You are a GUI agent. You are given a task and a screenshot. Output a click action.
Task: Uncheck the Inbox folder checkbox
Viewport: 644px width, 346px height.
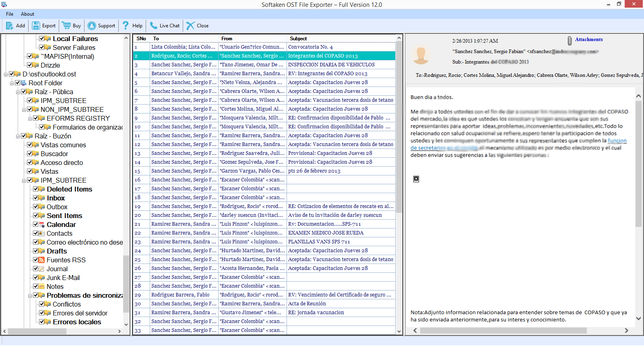coord(36,198)
